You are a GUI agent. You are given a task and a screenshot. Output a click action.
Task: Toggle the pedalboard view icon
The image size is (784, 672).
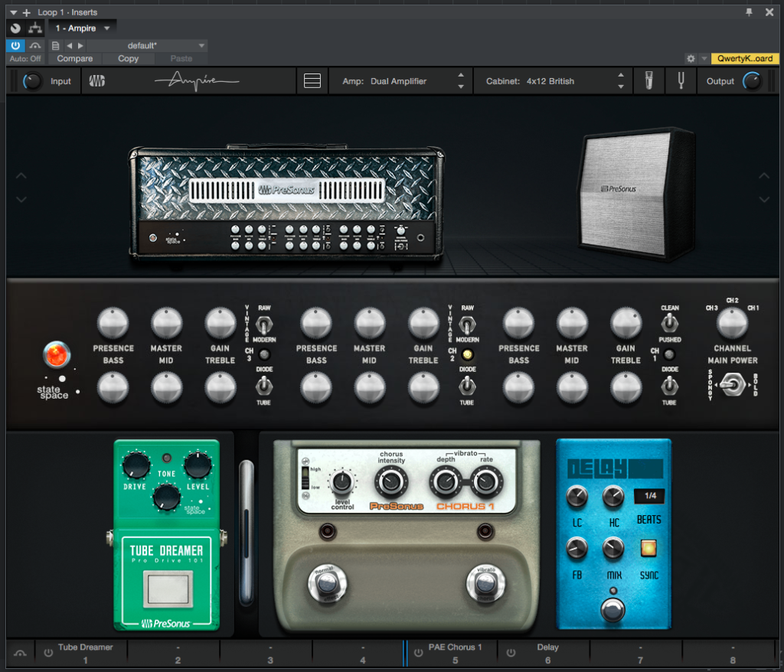pos(312,81)
